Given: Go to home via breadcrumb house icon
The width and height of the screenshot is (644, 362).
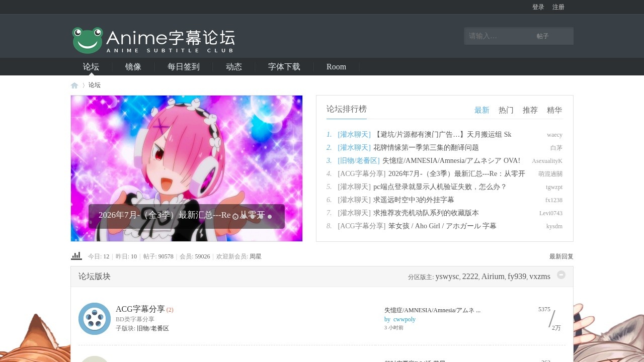Looking at the screenshot, I should tap(74, 85).
